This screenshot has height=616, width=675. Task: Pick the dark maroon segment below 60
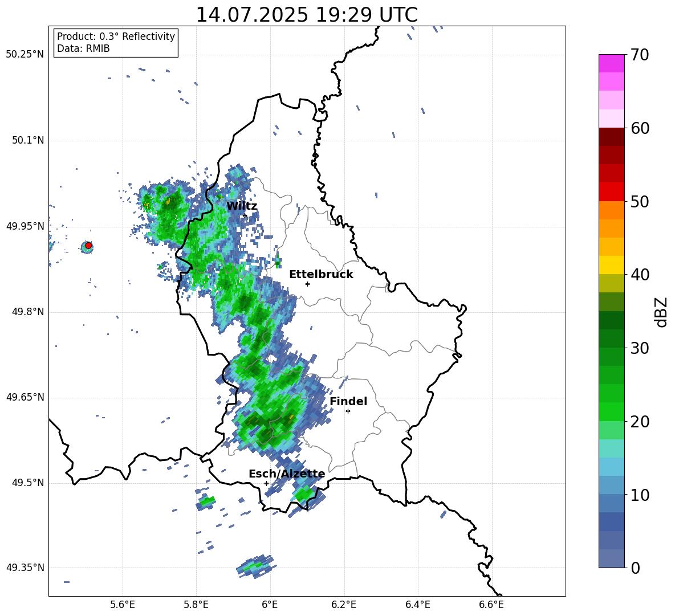612,137
